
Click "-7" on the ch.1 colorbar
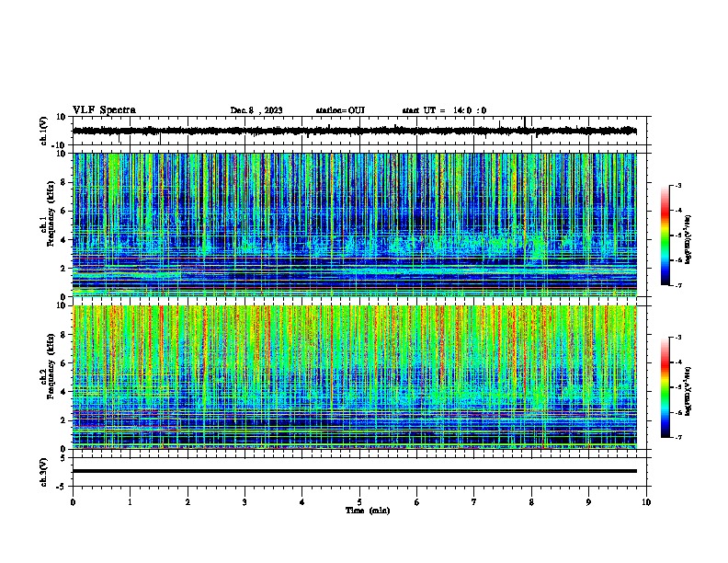[678, 285]
